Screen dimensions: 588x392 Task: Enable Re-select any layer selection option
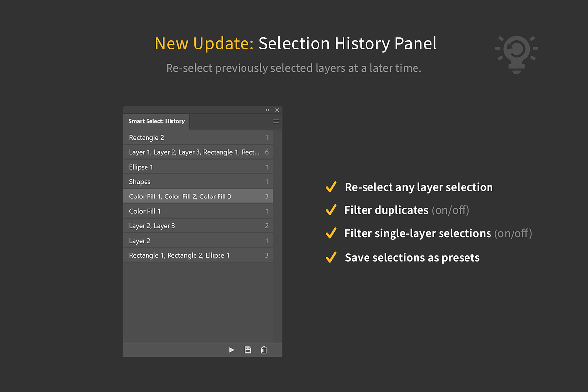click(419, 187)
